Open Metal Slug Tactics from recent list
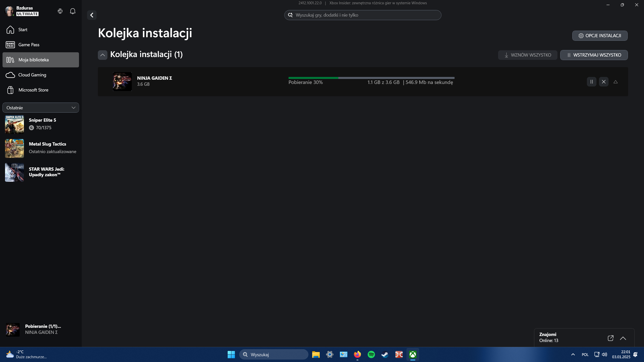The image size is (644, 362). [x=41, y=148]
